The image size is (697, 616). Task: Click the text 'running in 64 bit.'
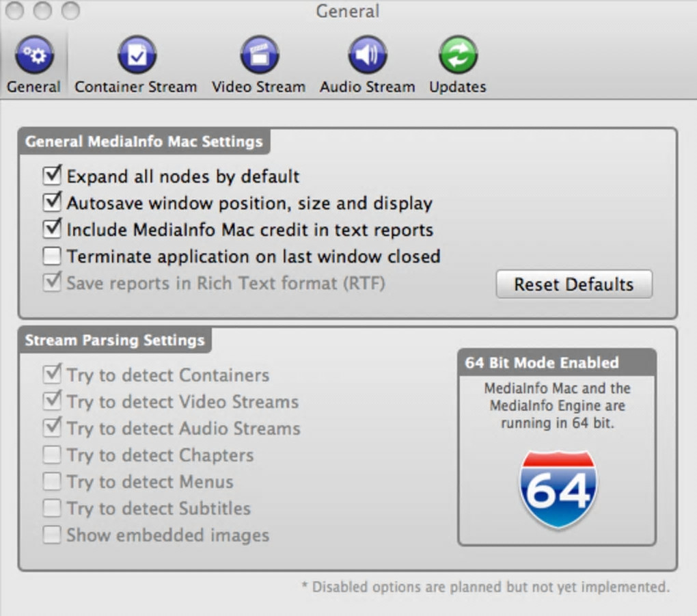coord(558,423)
